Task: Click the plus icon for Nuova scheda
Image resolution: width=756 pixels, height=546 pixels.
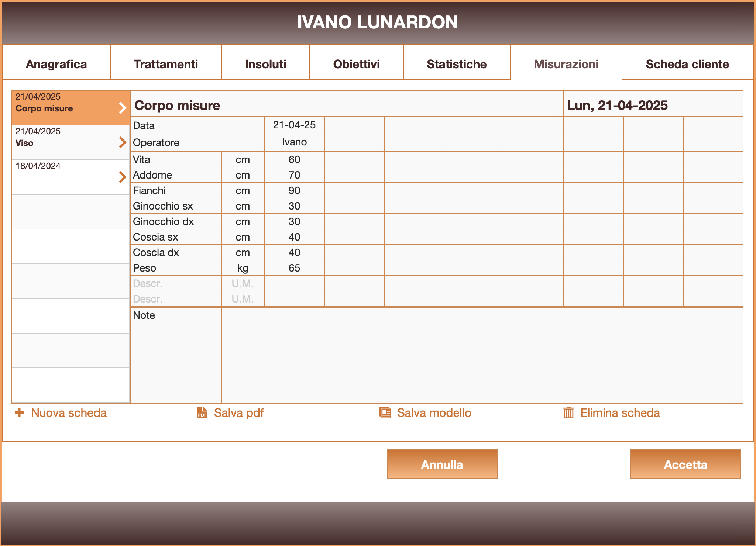Action: 19,412
